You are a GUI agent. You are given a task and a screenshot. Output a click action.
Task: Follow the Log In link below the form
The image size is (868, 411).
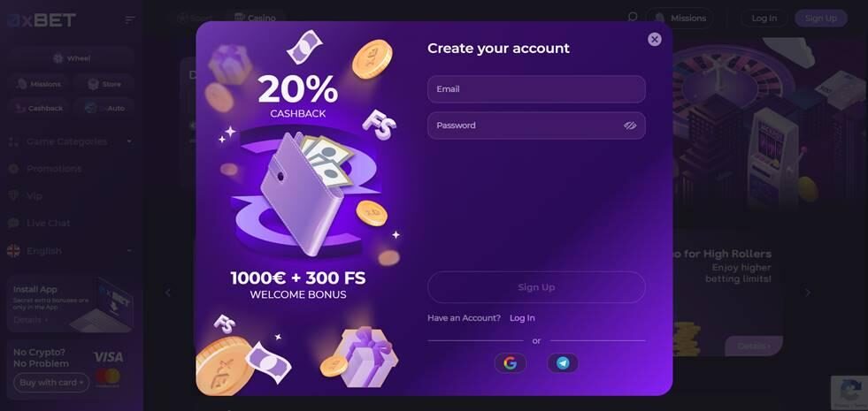tap(522, 318)
